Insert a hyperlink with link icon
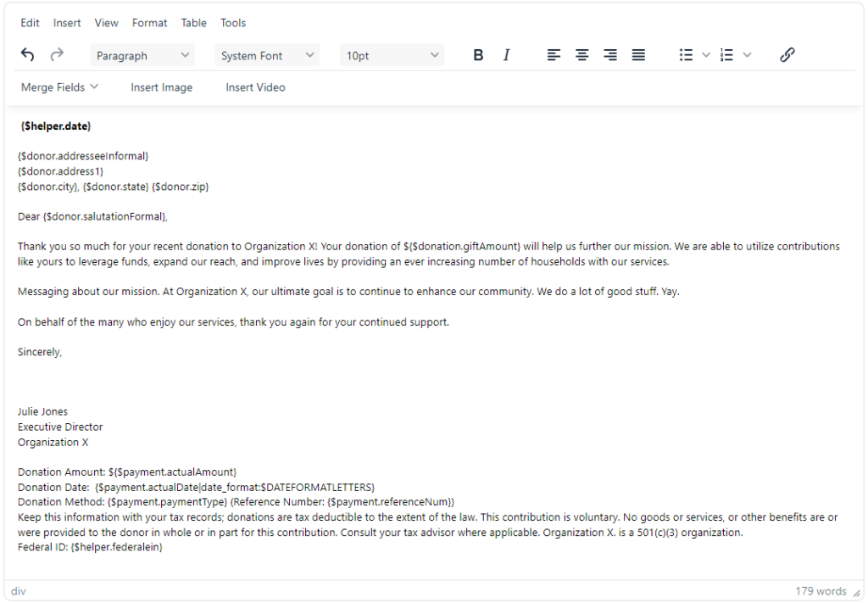868x603 pixels. (x=787, y=55)
